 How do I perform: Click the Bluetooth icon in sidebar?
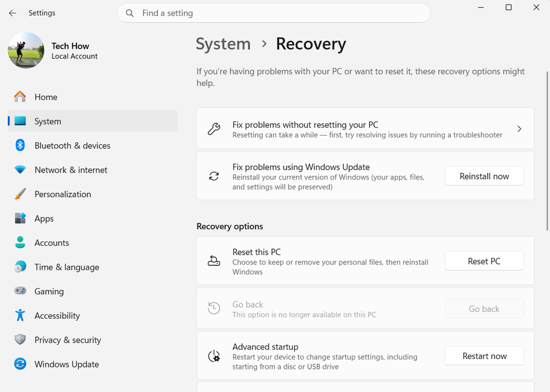[20, 145]
